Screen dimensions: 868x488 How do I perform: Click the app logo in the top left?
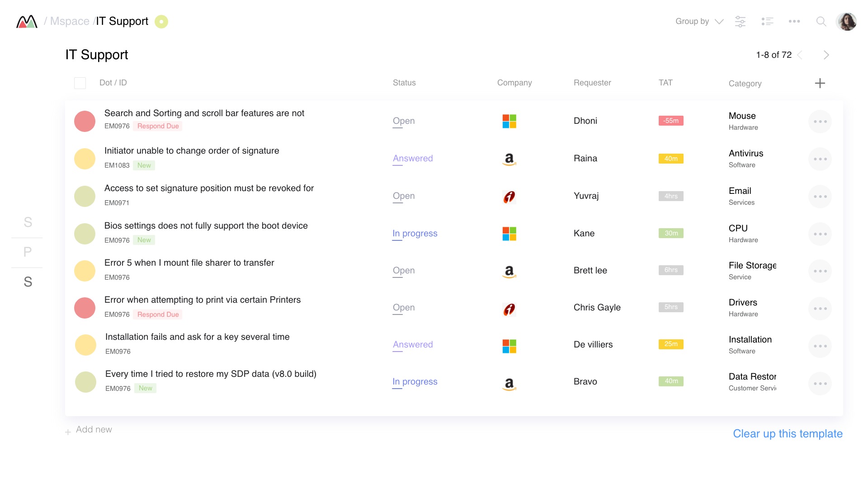pyautogui.click(x=27, y=21)
